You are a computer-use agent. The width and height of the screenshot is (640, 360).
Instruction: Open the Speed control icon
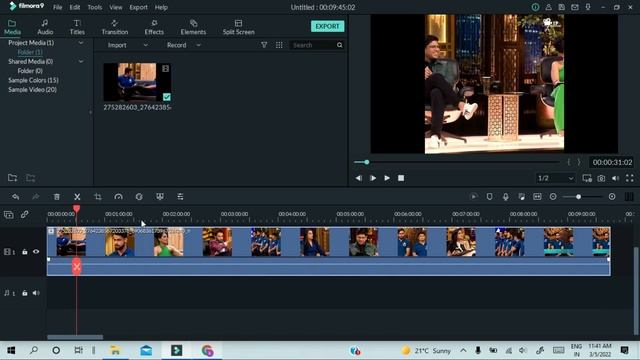pyautogui.click(x=118, y=197)
